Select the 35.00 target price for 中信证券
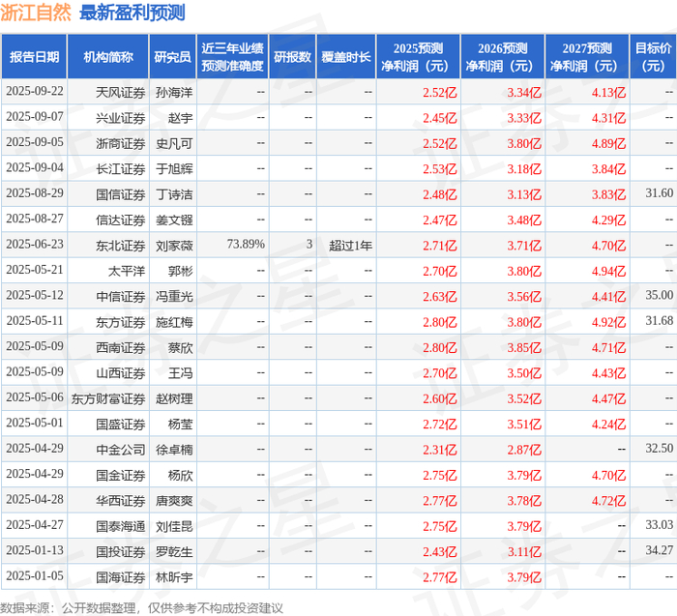The height and width of the screenshot is (616, 677). coord(660,295)
